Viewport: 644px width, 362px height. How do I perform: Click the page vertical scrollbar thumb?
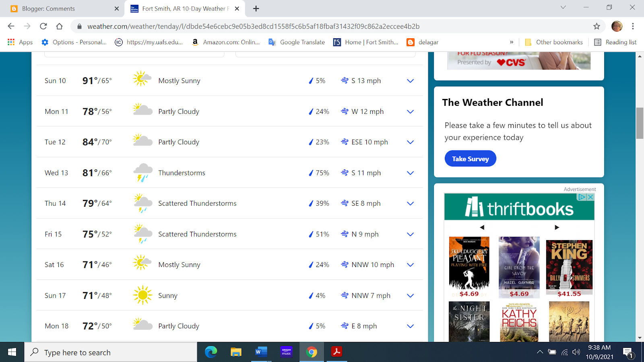pyautogui.click(x=640, y=123)
